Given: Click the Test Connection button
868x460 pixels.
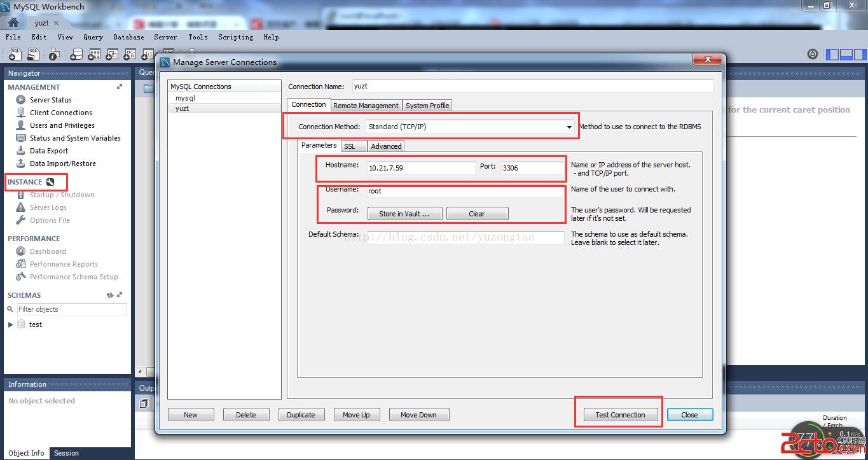Looking at the screenshot, I should point(620,415).
